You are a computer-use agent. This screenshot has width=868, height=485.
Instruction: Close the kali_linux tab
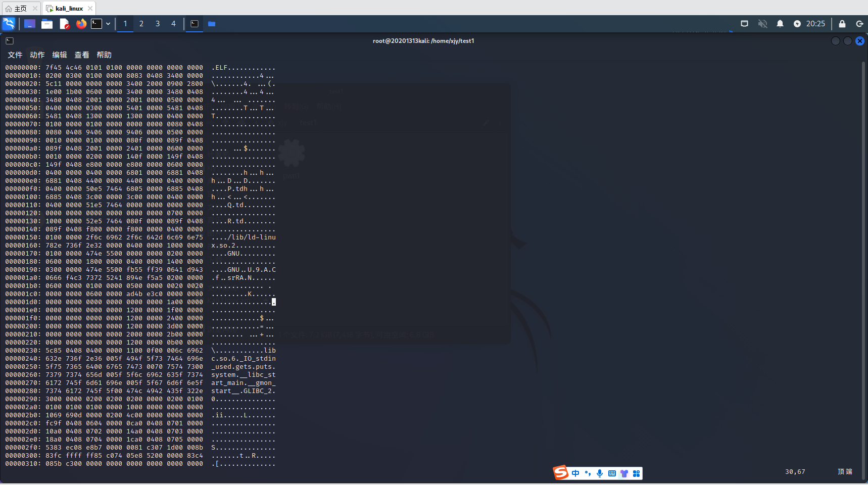pos(90,9)
